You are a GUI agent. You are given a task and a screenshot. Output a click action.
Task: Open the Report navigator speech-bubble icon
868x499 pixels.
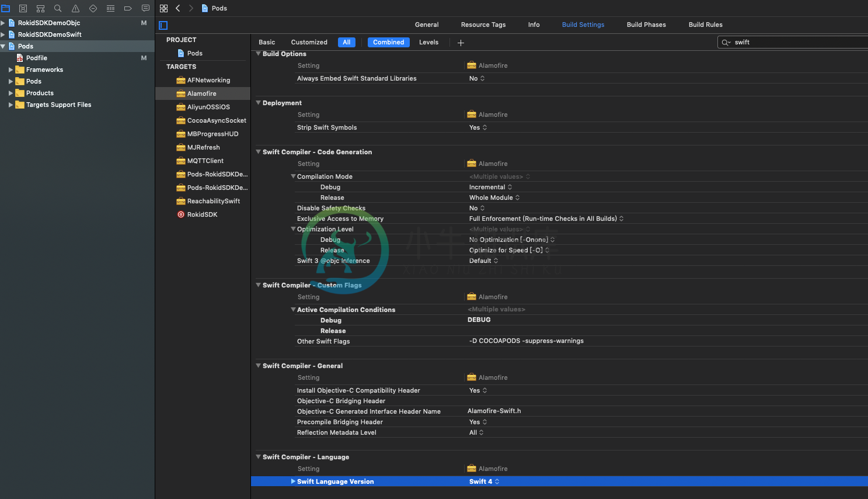click(x=145, y=8)
